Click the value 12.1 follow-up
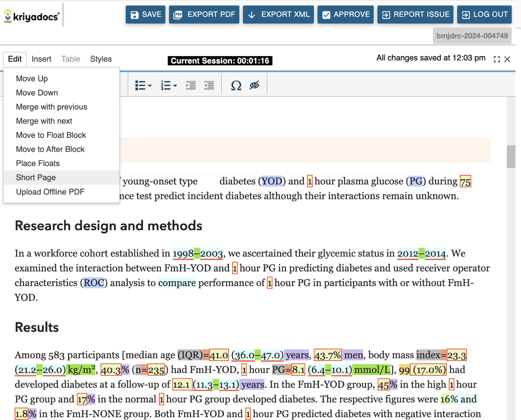This screenshot has height=420, width=521. pos(181,385)
